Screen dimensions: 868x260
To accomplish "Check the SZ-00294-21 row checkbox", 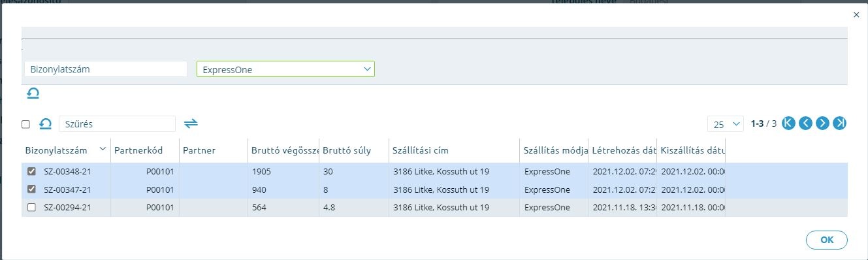I will pyautogui.click(x=31, y=207).
